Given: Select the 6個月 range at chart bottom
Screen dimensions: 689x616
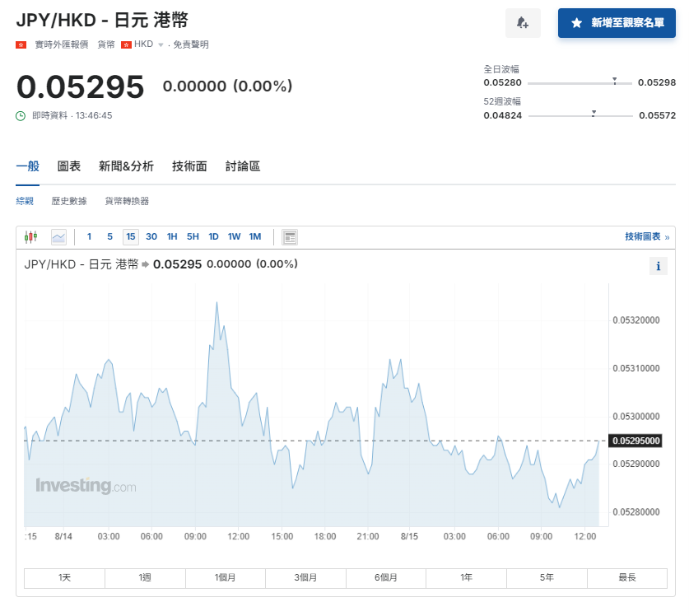Looking at the screenshot, I should click(x=386, y=578).
